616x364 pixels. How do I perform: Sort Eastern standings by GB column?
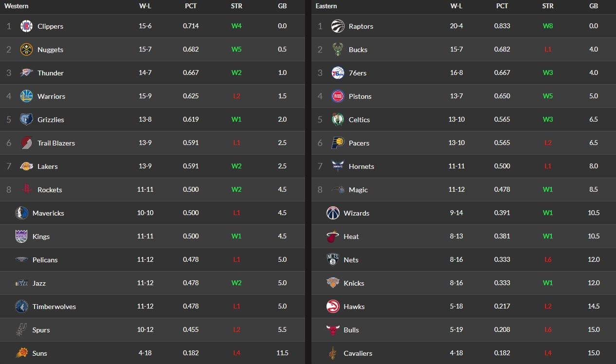point(594,6)
